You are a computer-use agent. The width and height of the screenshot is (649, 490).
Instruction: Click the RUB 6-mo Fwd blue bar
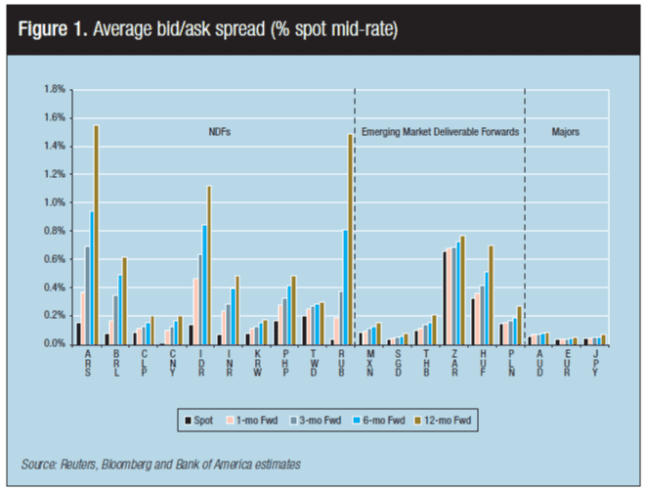click(346, 287)
